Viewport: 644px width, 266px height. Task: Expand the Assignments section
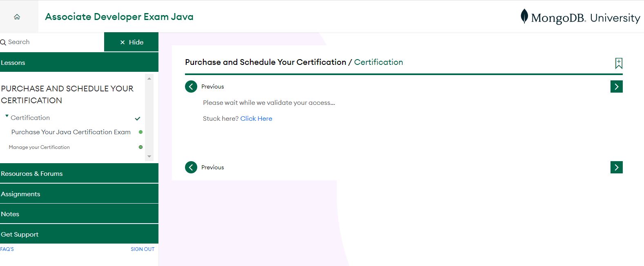pos(79,194)
